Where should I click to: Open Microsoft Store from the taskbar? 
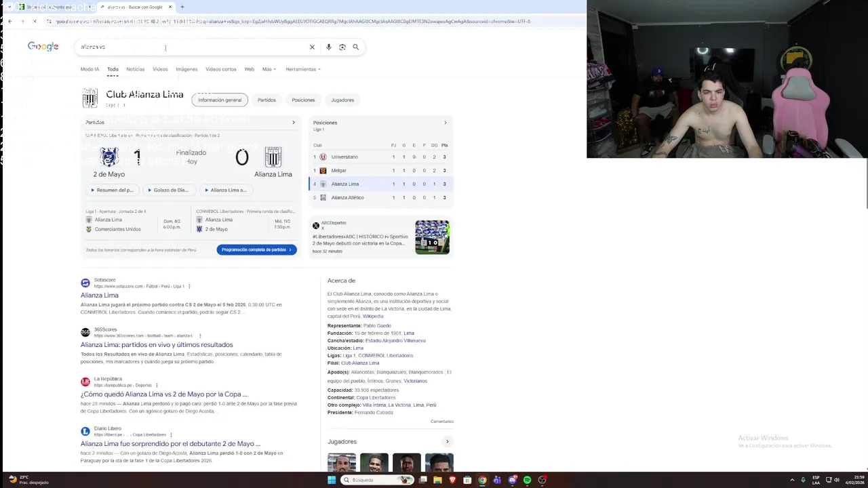(x=467, y=480)
